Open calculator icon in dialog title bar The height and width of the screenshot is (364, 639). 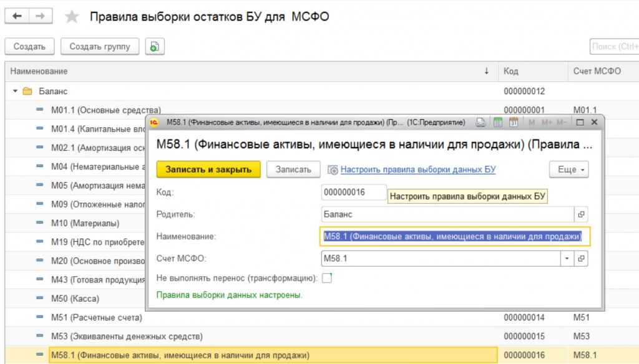point(497,122)
